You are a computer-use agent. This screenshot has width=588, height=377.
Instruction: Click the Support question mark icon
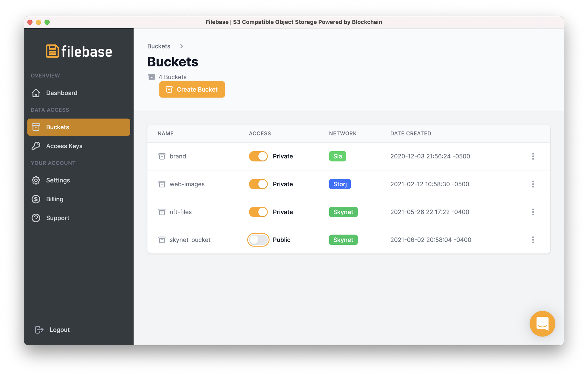click(x=36, y=218)
